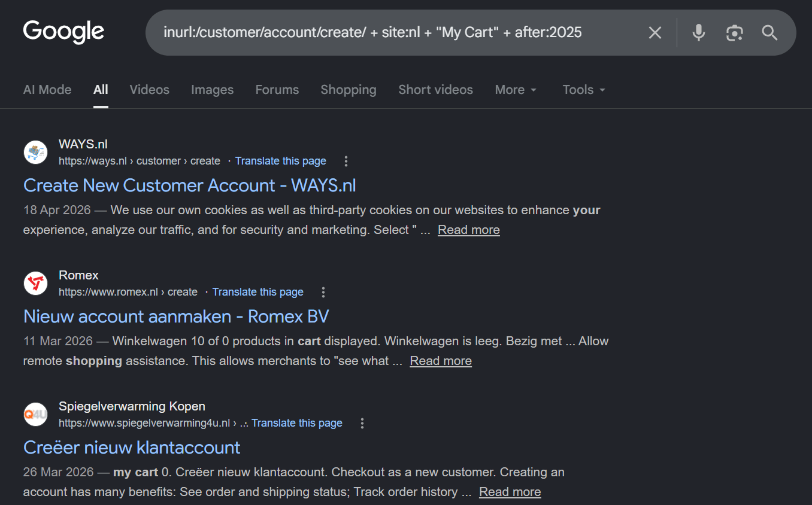Open Creëer nieuw klantaccount result
The width and height of the screenshot is (812, 505).
click(132, 448)
